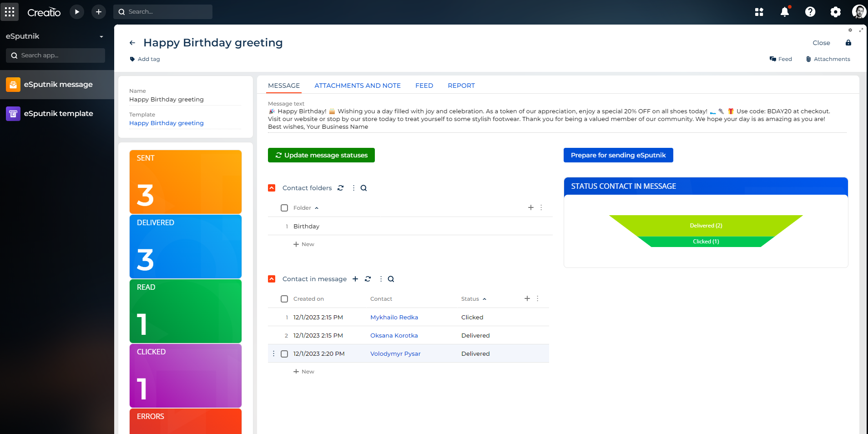Focus the global Search field
868x434 pixels.
point(163,12)
